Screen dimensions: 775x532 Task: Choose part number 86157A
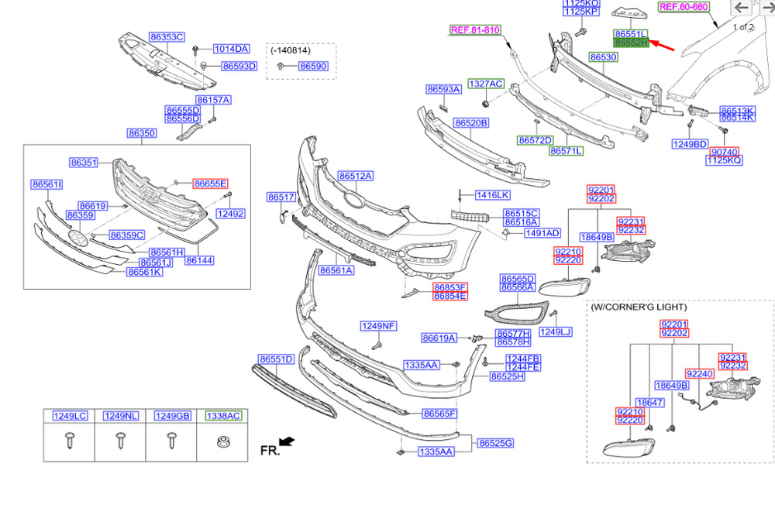point(214,100)
